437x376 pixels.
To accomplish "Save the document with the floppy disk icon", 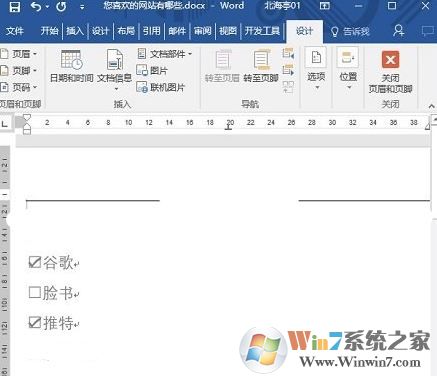I will (14, 6).
